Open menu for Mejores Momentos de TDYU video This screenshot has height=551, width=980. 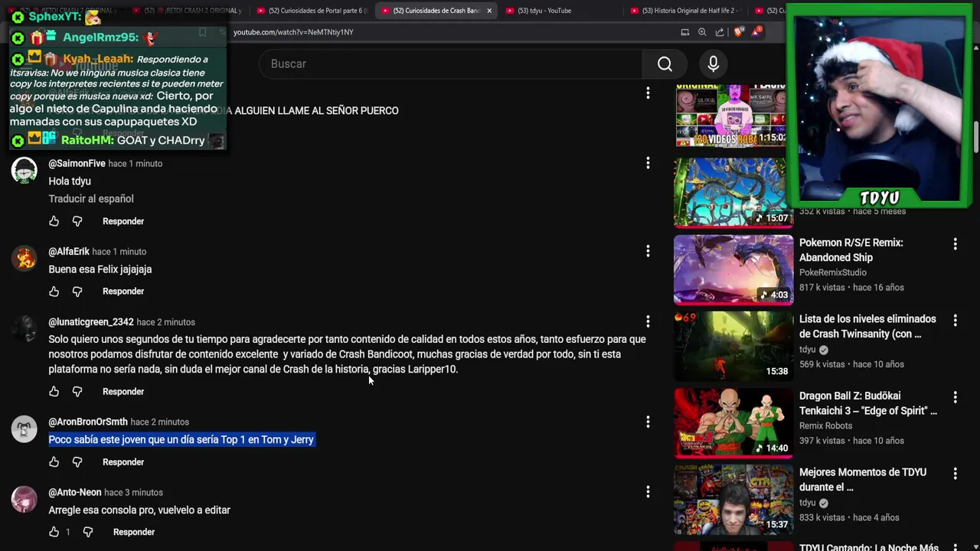coord(955,474)
